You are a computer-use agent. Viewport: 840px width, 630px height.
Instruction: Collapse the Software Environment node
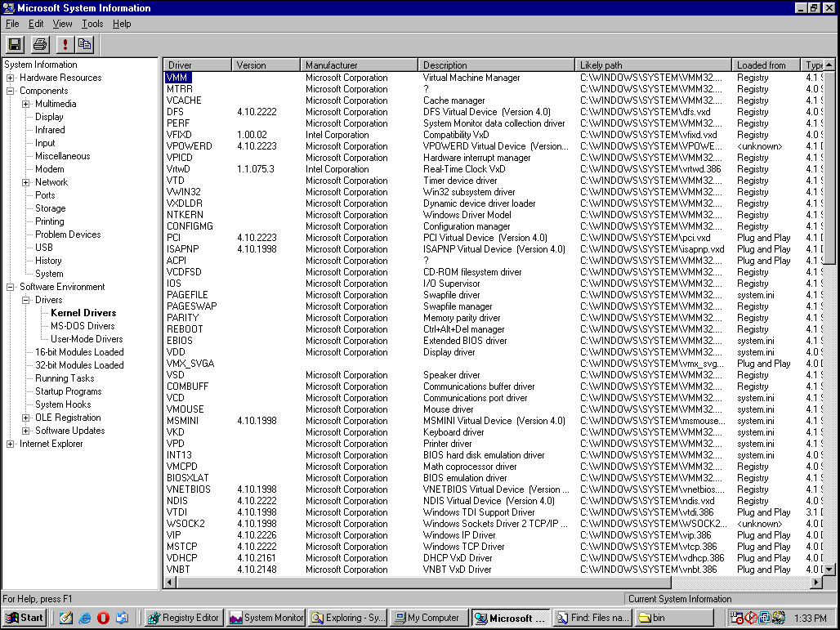click(10, 287)
